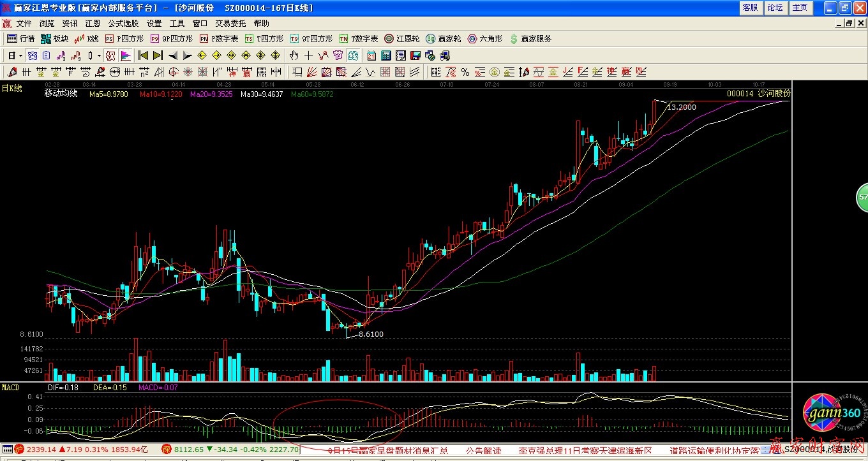Select the hand pan tool
Image resolution: width=868 pixels, height=461 pixels.
294,55
